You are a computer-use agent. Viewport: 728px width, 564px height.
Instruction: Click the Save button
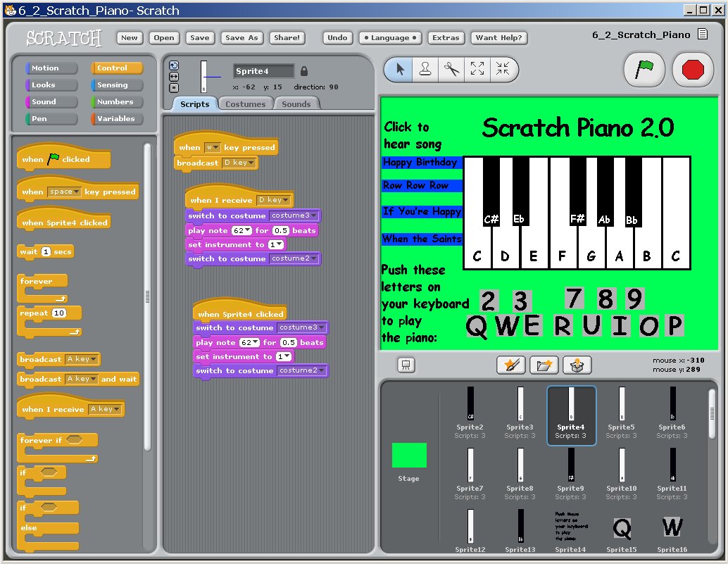pyautogui.click(x=200, y=37)
